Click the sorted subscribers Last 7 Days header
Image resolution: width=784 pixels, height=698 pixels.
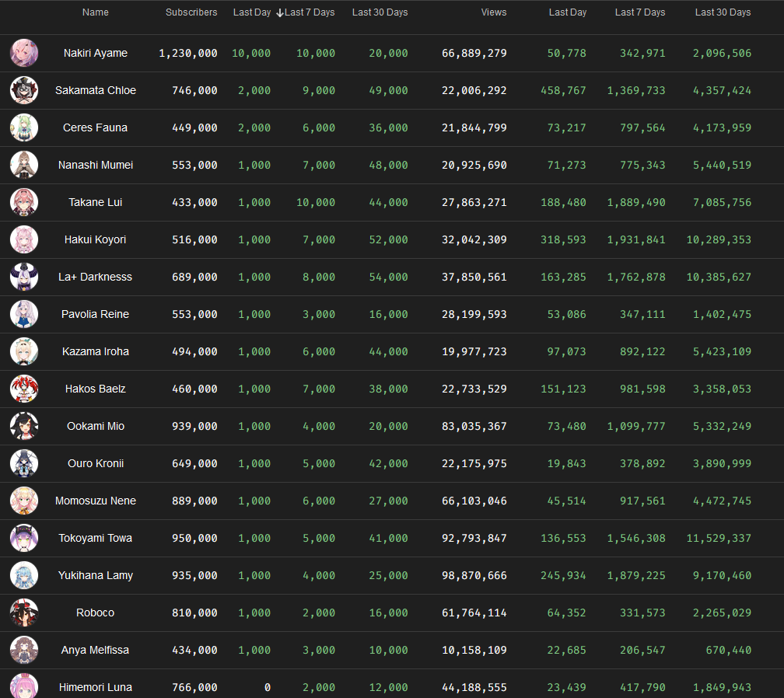(310, 12)
